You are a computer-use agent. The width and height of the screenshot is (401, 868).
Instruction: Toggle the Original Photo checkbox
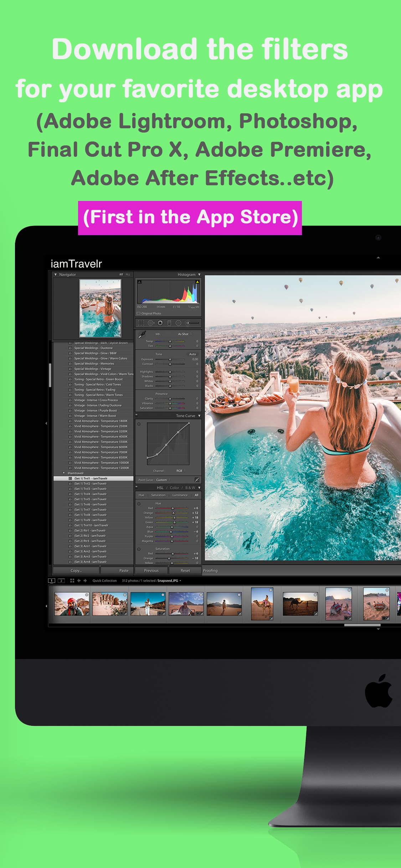click(138, 314)
